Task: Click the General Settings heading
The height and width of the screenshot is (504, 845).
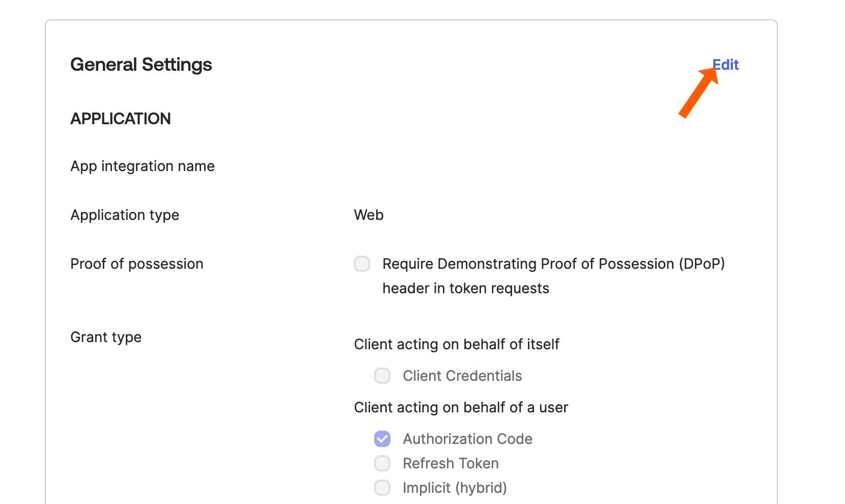Action: (141, 65)
